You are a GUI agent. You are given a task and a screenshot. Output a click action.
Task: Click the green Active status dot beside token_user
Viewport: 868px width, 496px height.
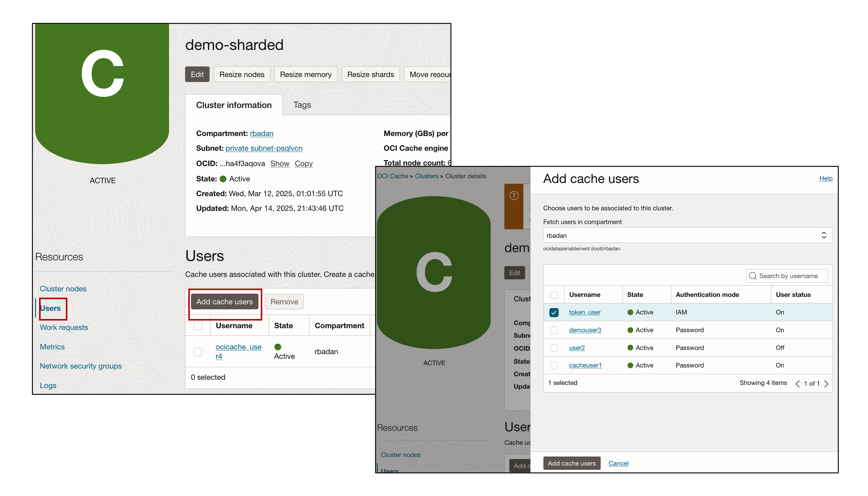pos(631,312)
